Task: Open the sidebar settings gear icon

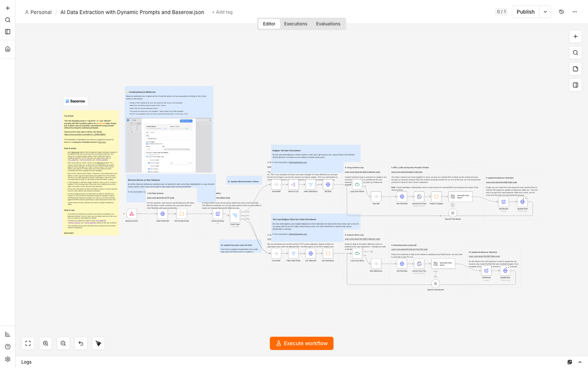Action: (7, 359)
